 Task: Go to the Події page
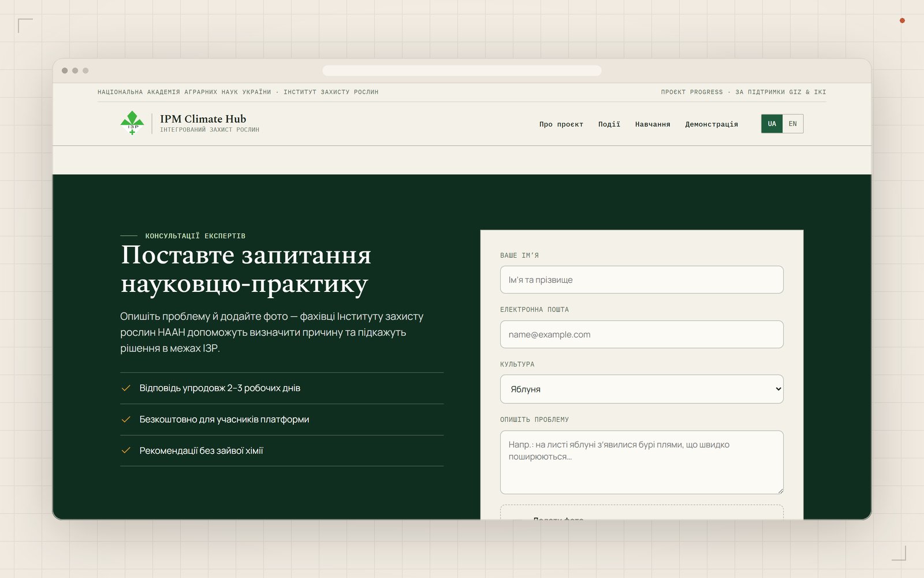(609, 124)
